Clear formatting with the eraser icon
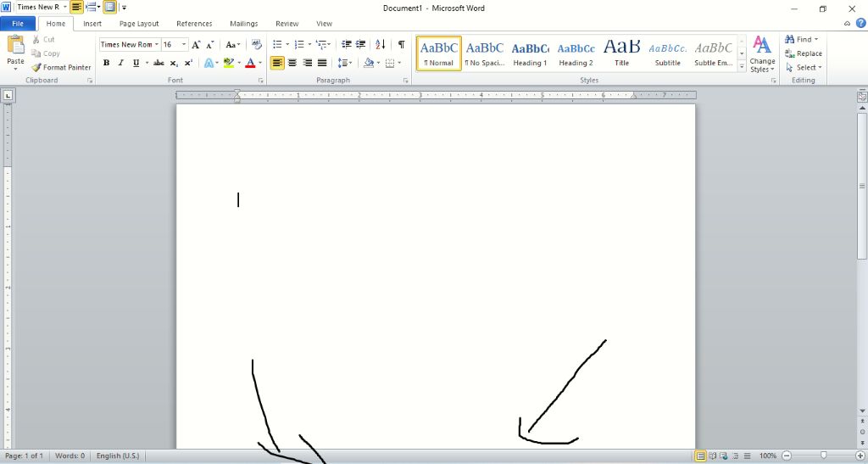Screen dimensions: 868x464 pos(256,44)
